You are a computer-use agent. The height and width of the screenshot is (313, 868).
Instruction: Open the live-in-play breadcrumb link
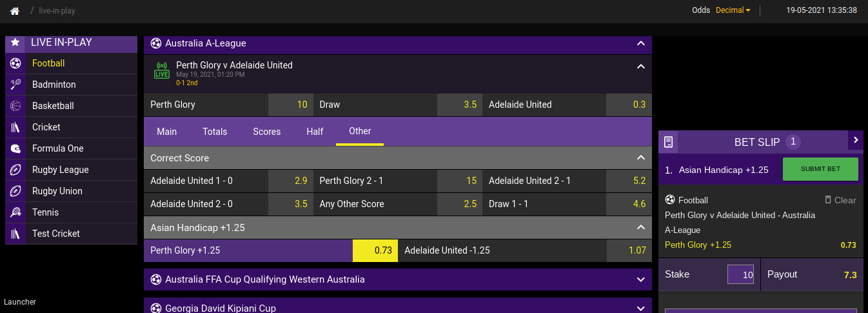[56, 11]
